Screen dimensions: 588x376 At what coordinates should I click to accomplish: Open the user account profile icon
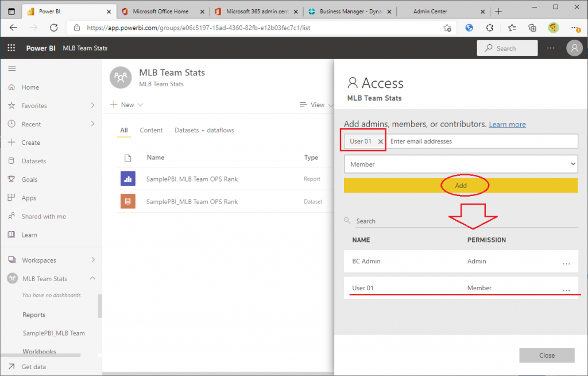tap(574, 48)
